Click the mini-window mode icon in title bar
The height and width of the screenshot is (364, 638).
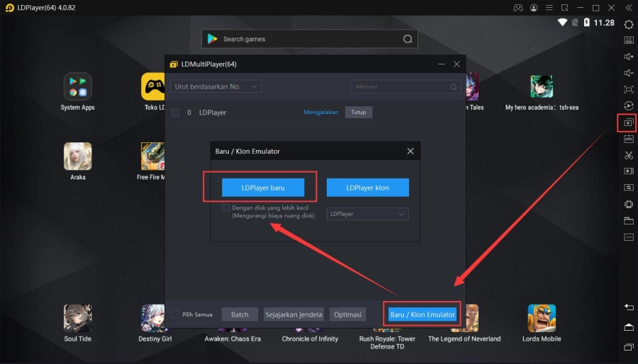565,8
